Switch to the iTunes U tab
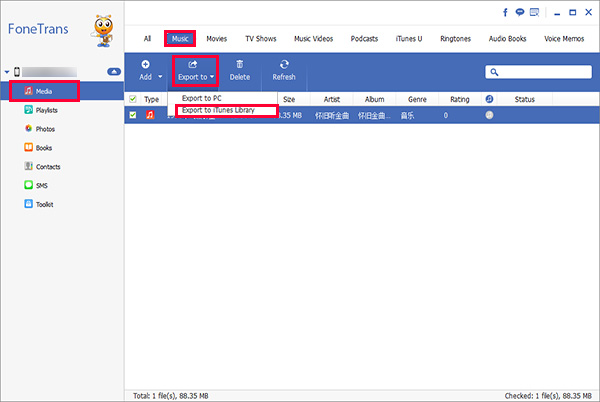 coord(409,39)
